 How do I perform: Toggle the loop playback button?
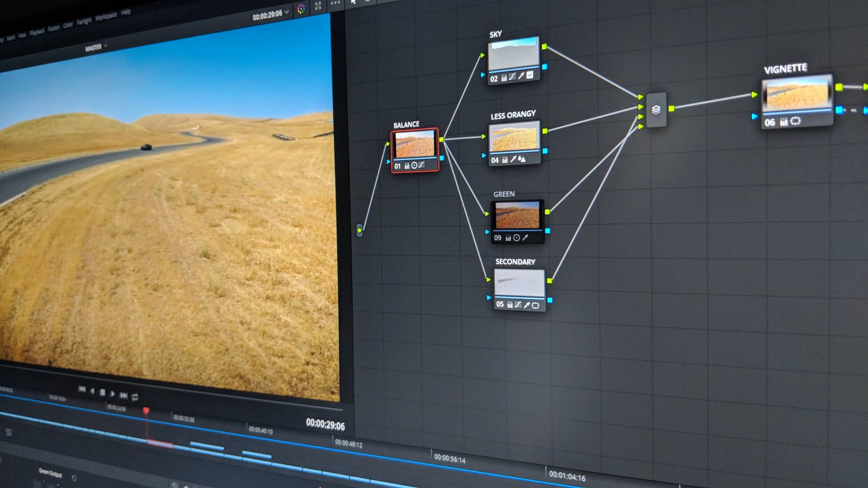[x=135, y=397]
